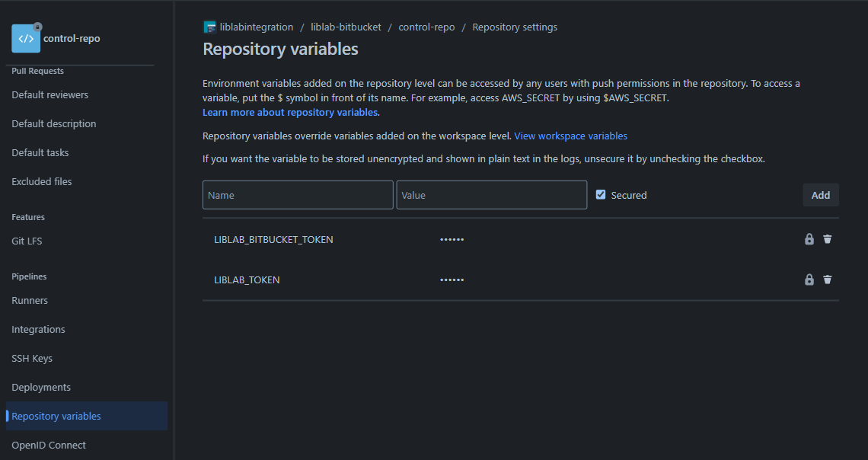Open the Integrations settings page
868x460 pixels.
pyautogui.click(x=38, y=329)
